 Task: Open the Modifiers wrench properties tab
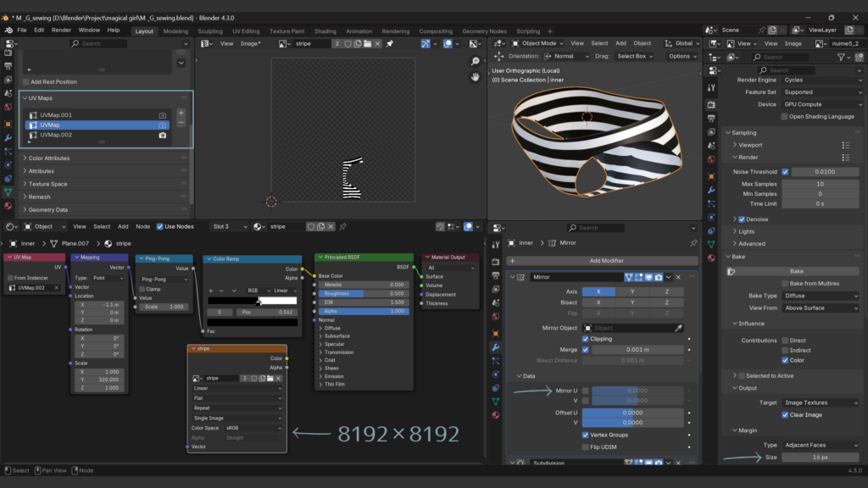pos(495,347)
